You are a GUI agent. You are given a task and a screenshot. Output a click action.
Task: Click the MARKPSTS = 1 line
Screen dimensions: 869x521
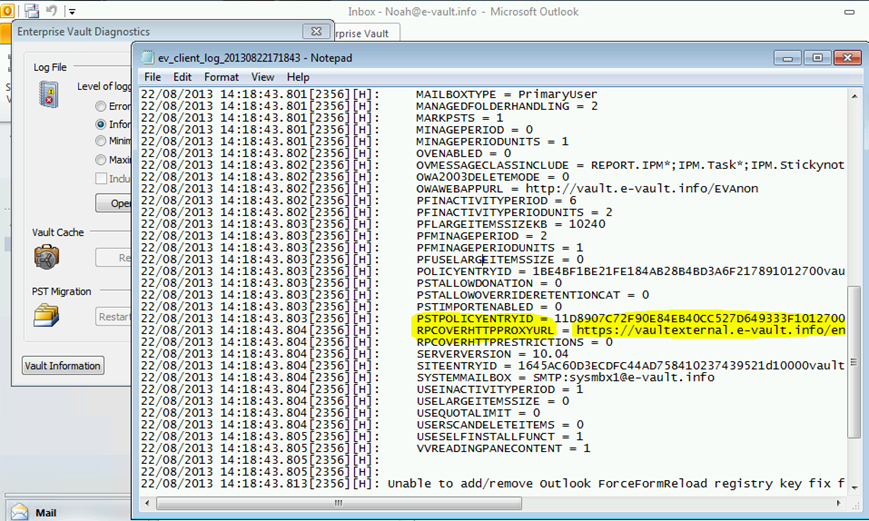[459, 118]
